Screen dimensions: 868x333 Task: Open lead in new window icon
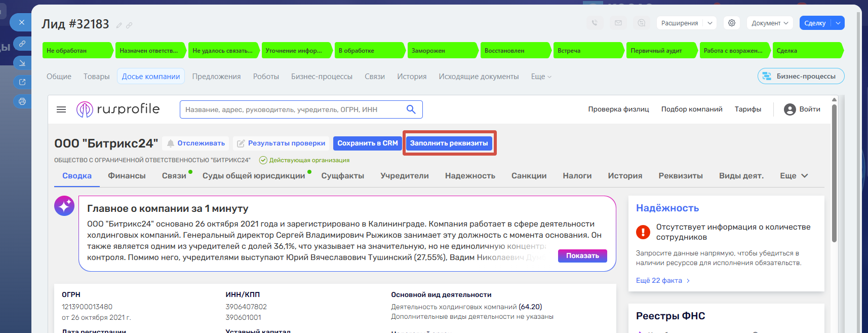tap(22, 82)
